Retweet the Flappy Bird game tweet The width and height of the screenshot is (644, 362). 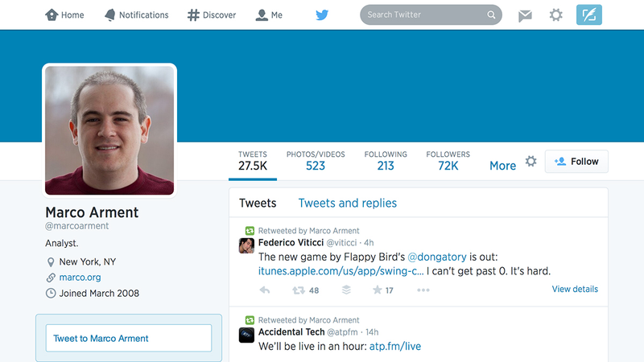tap(299, 290)
